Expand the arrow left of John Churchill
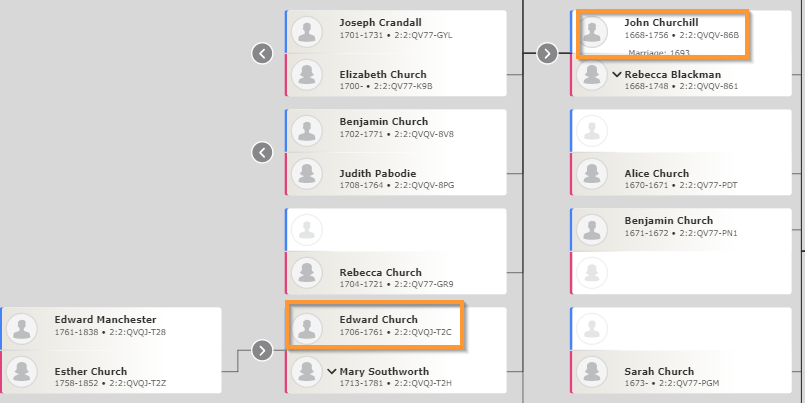The width and height of the screenshot is (805, 403). coord(547,53)
